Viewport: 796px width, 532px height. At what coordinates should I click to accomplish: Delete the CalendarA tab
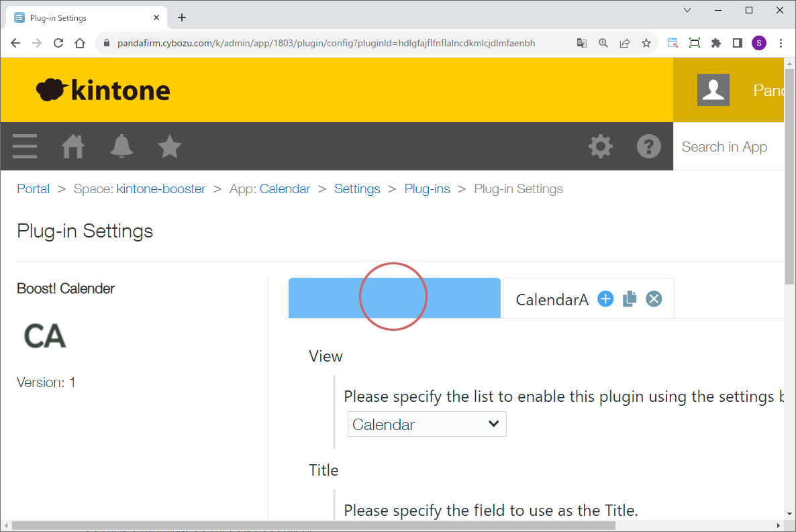654,299
